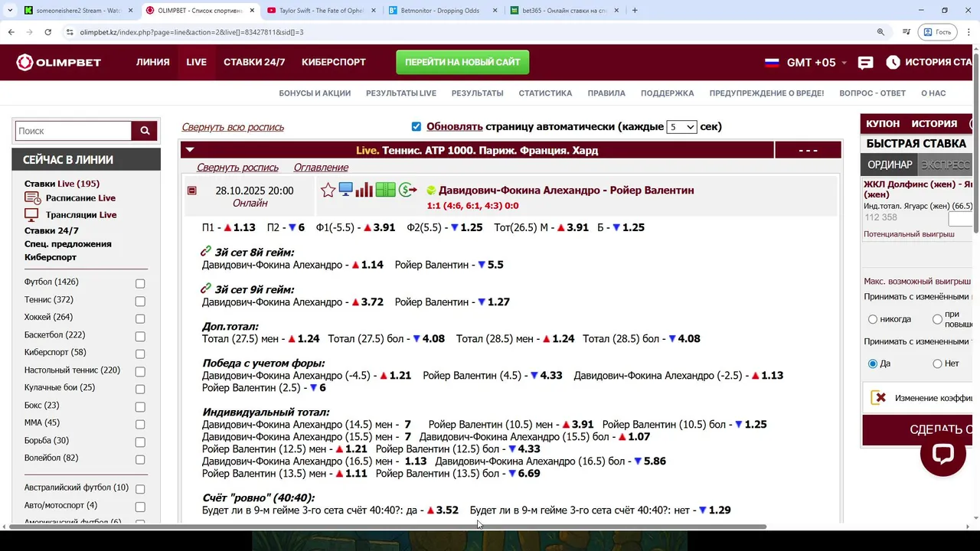The image size is (980, 551).
Task: Open refresh interval seconds dropdown
Action: 681,127
